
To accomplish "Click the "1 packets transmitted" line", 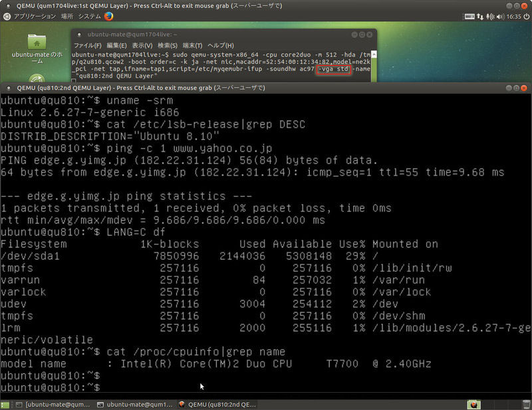I will [x=196, y=208].
